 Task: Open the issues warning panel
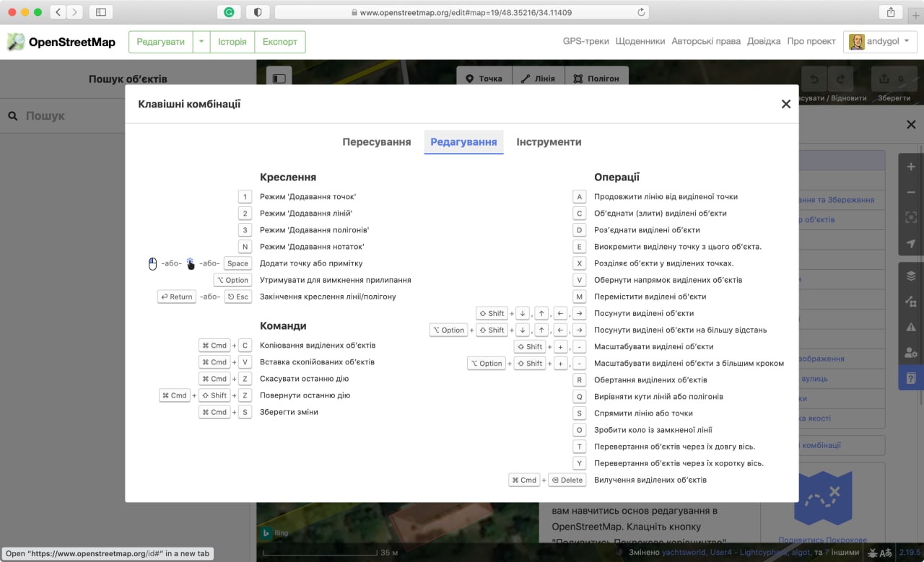coord(911,327)
